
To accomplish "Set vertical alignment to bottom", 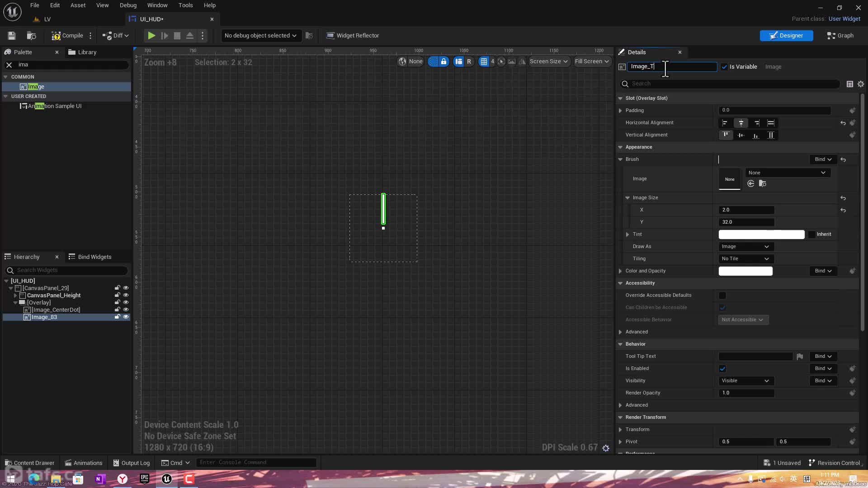I will [x=755, y=135].
